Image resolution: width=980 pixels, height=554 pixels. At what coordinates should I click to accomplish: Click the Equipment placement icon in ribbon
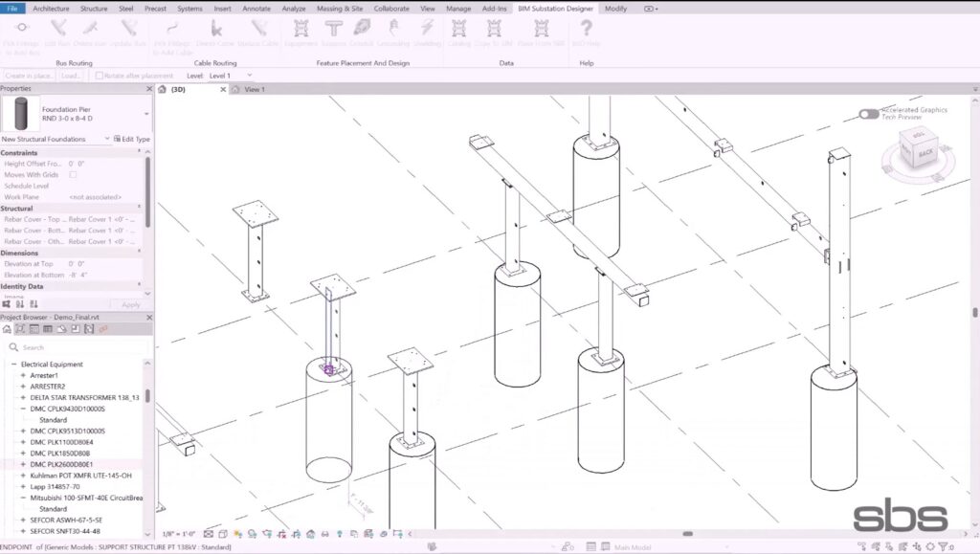[x=301, y=32]
